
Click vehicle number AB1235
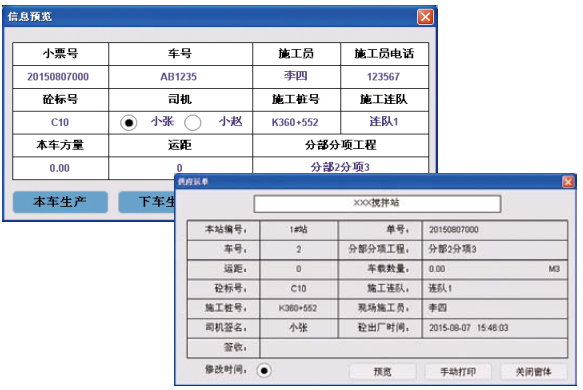178,77
